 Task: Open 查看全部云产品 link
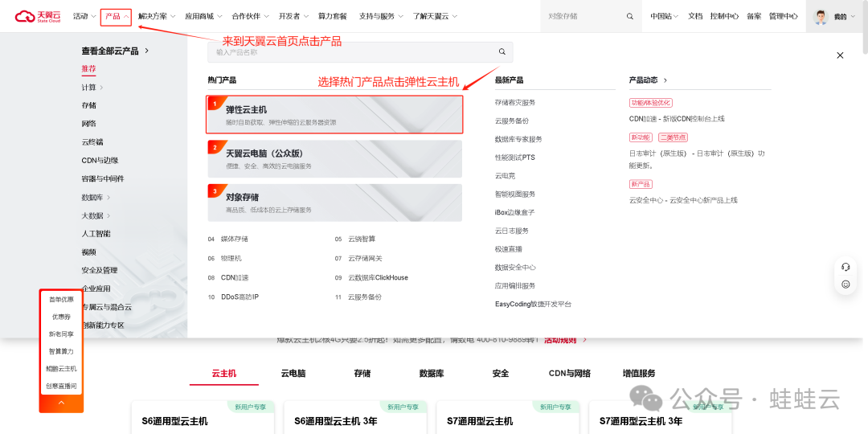(115, 51)
